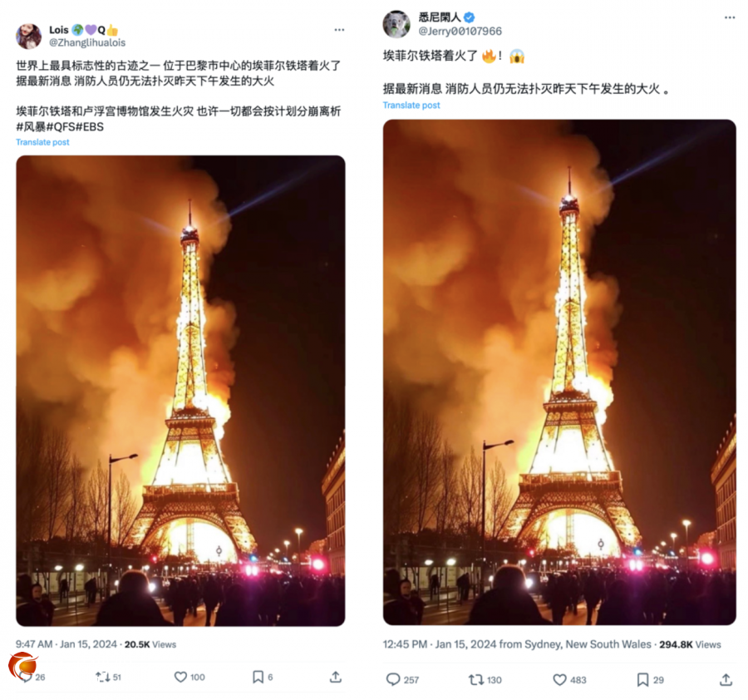
Task: Open the @Zhanglihualois handle
Action: [x=87, y=42]
